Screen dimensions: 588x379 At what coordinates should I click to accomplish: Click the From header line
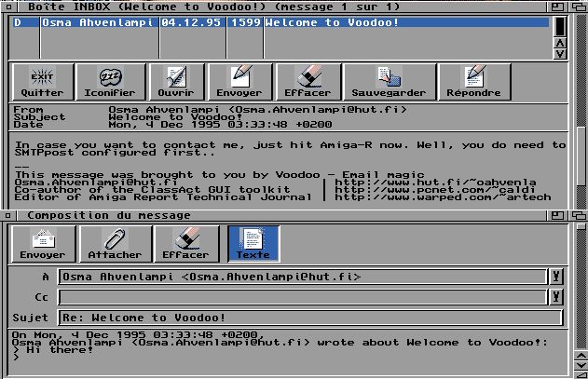point(210,110)
